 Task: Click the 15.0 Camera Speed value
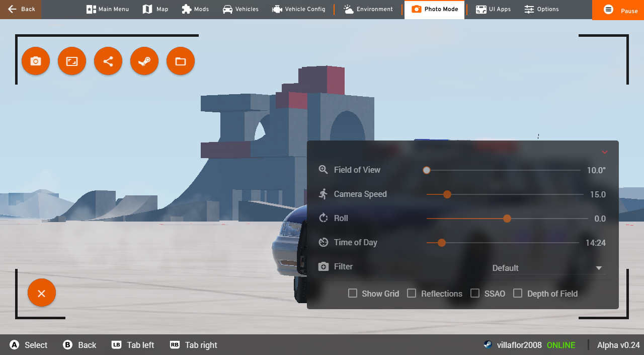click(x=598, y=194)
